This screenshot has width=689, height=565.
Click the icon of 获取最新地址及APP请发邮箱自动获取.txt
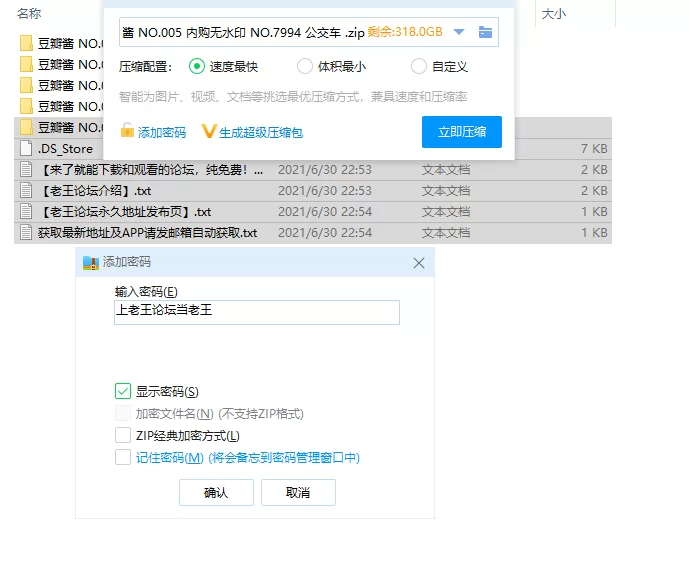27,233
